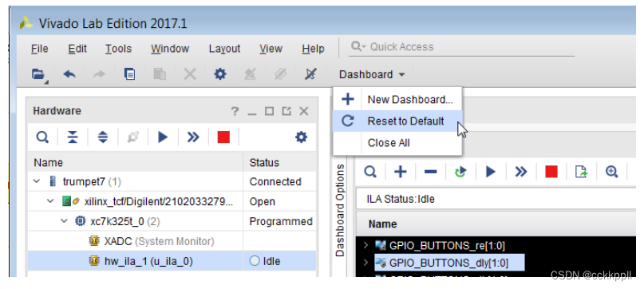
Task: Close the Hardware panel
Action: point(303,111)
